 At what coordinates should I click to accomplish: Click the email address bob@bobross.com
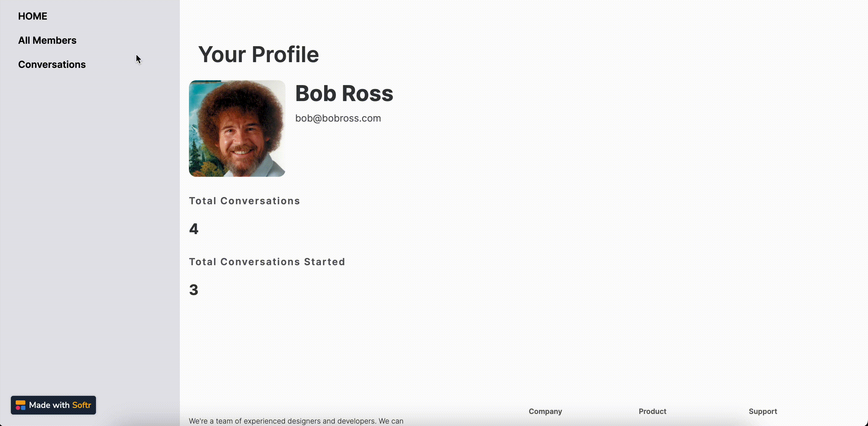[338, 118]
